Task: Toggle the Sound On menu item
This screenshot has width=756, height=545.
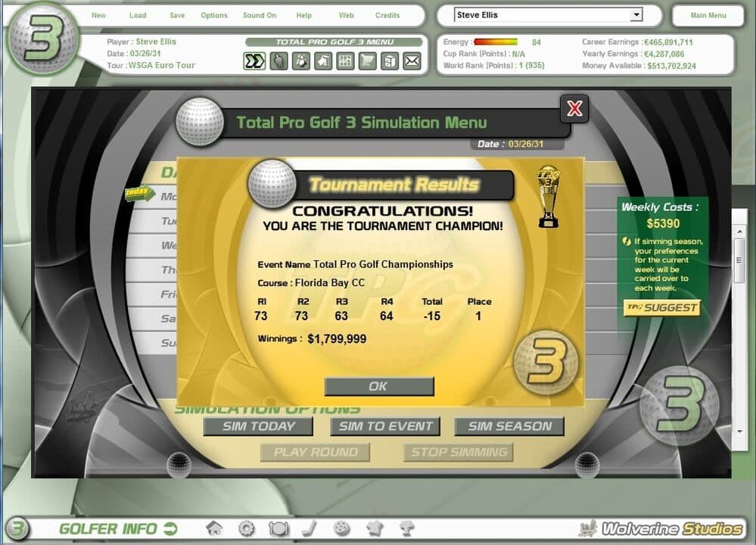Action: [x=260, y=15]
